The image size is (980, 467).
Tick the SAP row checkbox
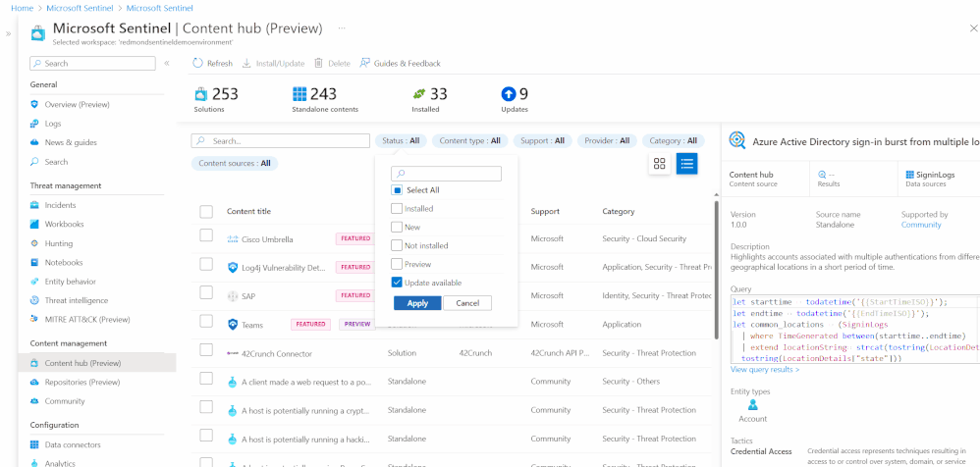pyautogui.click(x=206, y=292)
